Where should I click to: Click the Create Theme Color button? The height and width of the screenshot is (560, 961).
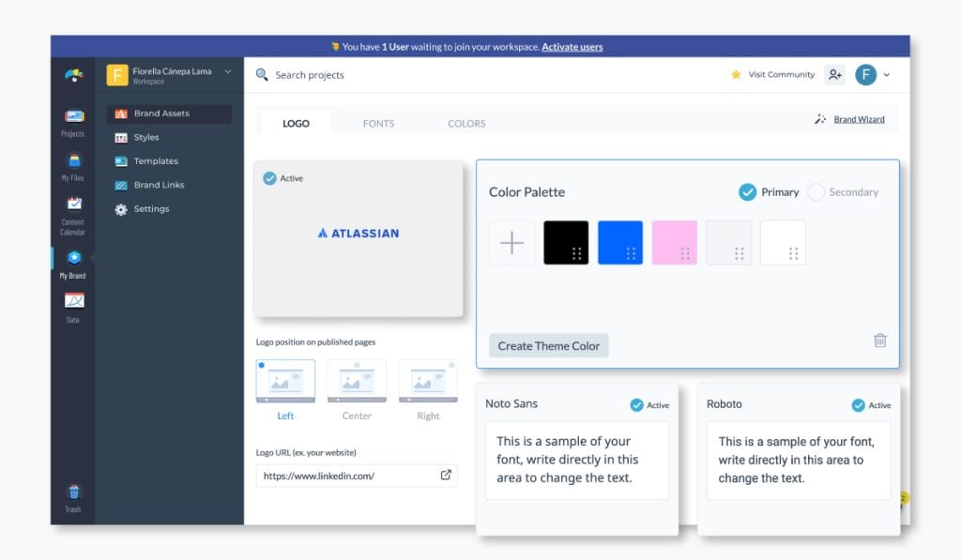coord(548,346)
